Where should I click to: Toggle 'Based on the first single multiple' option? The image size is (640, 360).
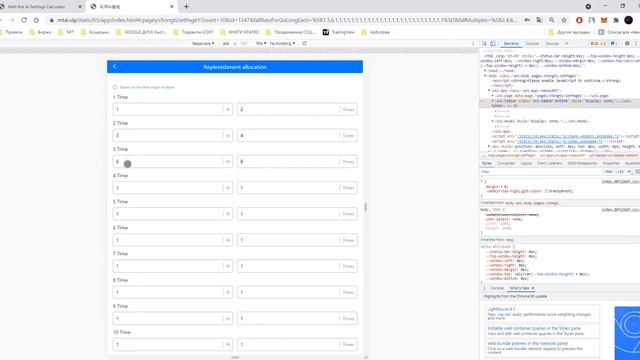pos(115,87)
